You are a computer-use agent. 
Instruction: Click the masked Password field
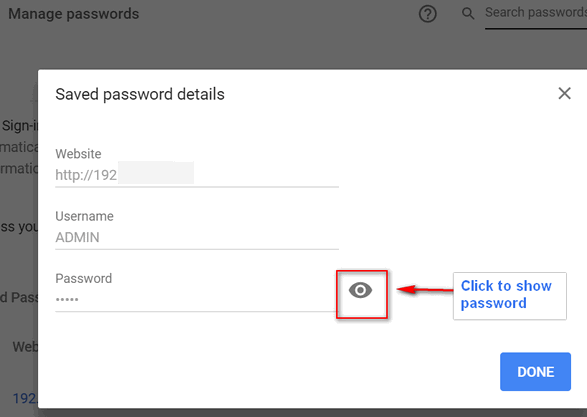197,299
